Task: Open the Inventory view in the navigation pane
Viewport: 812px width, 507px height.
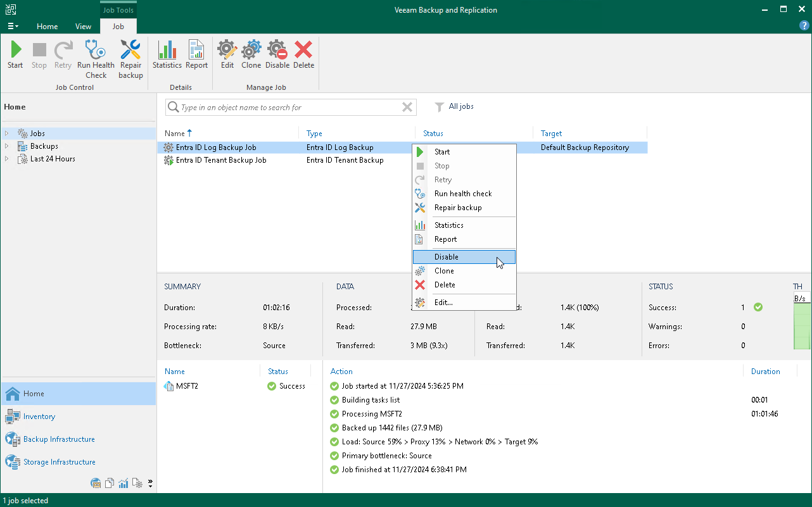Action: coord(79,416)
